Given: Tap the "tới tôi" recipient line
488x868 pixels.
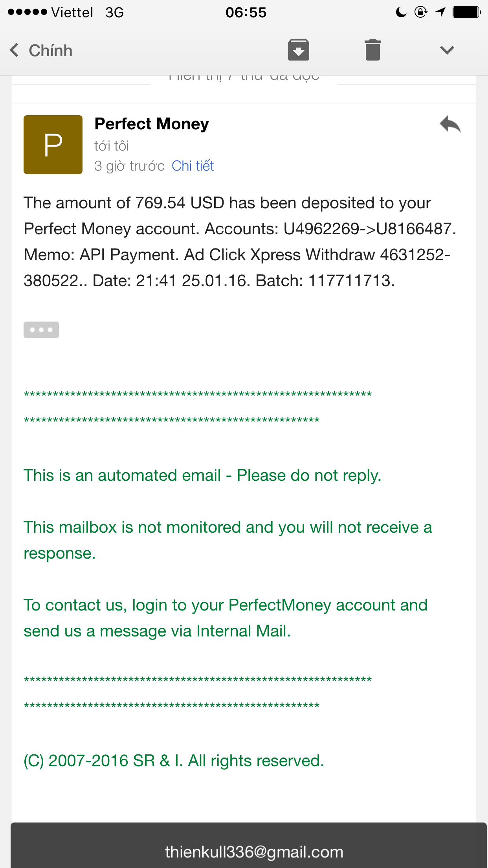Looking at the screenshot, I should (x=112, y=146).
